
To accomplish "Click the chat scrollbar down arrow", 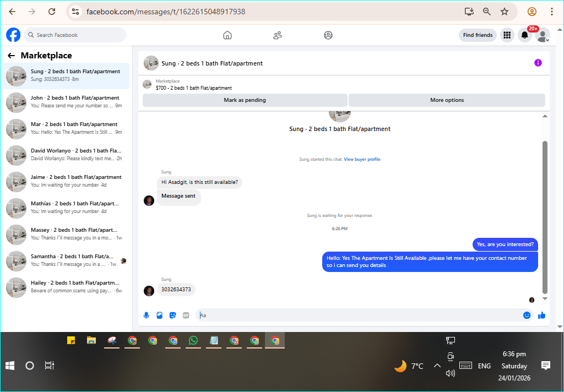I will click(x=545, y=298).
